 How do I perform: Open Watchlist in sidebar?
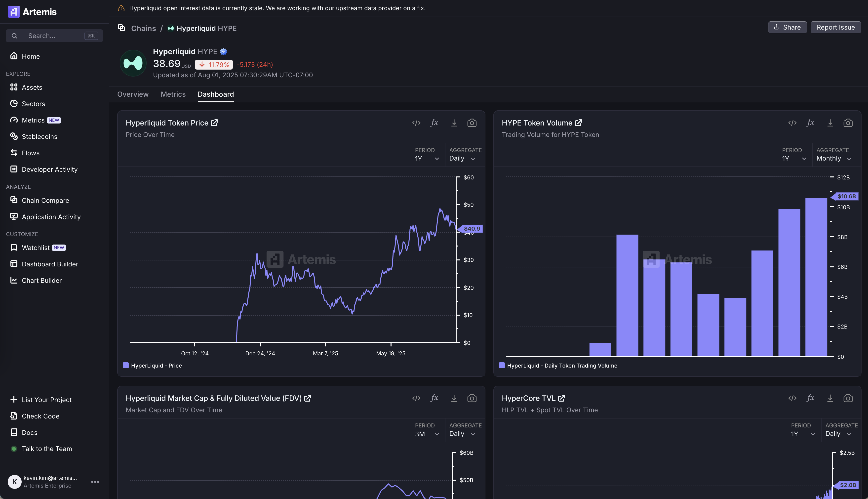click(x=54, y=248)
